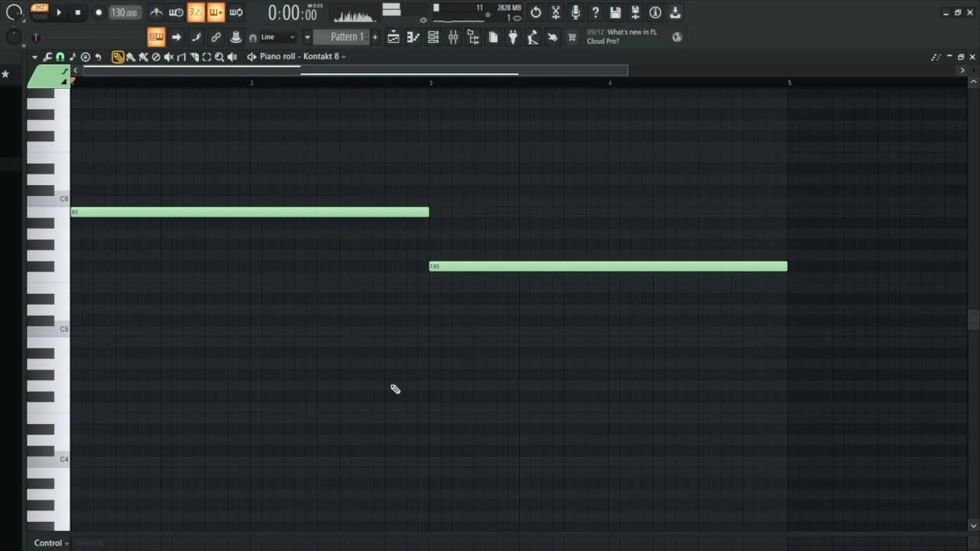Screen dimensions: 980x551
Task: Open the touch controller hand icon
Action: (552, 37)
